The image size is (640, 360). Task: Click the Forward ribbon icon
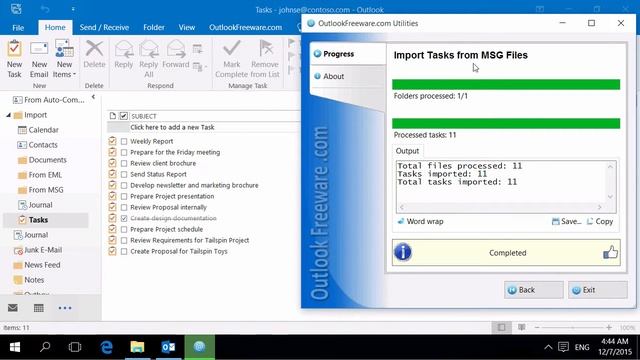(176, 54)
